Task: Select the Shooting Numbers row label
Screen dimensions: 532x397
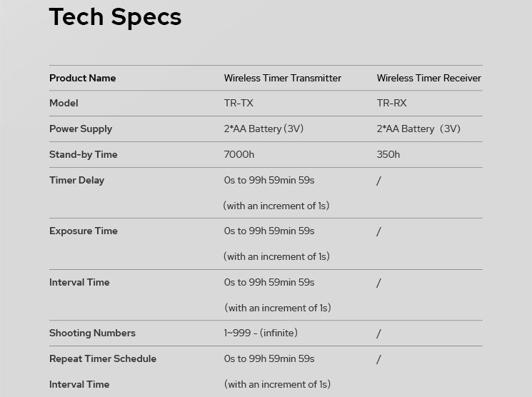Action: pyautogui.click(x=92, y=333)
